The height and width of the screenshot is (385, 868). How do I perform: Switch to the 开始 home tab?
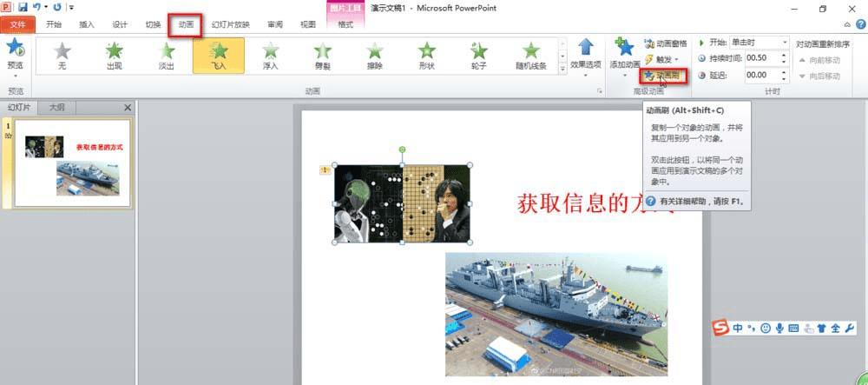coord(54,24)
